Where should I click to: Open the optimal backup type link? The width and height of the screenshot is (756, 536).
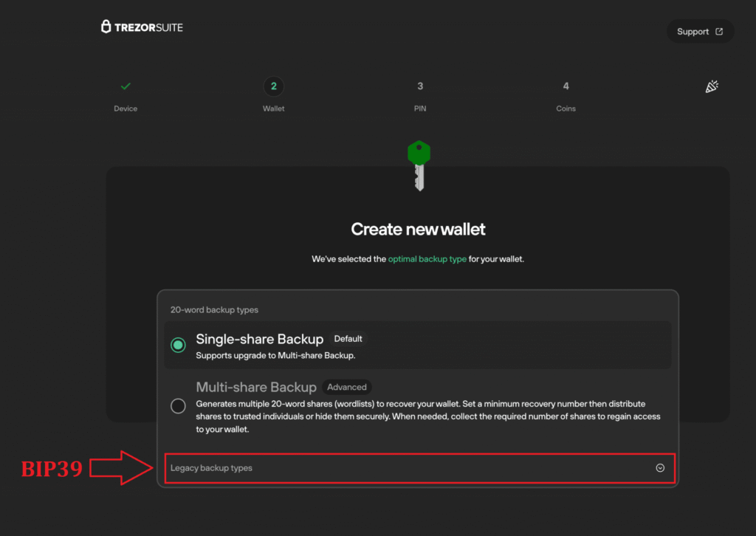coord(427,259)
